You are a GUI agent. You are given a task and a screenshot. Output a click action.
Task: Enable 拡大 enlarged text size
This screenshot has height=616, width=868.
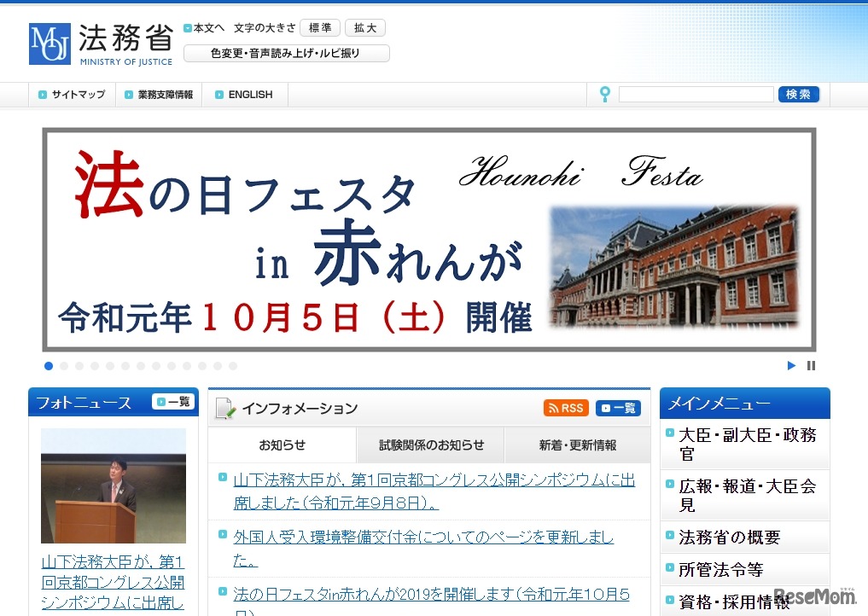pyautogui.click(x=365, y=27)
